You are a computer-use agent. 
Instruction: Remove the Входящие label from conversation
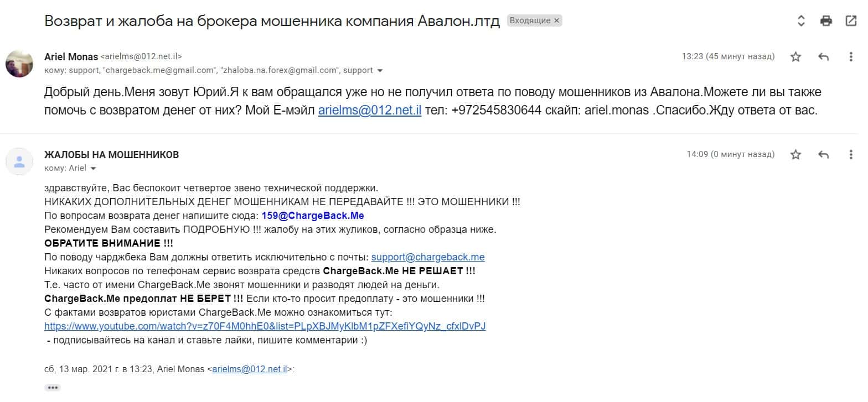(x=557, y=21)
